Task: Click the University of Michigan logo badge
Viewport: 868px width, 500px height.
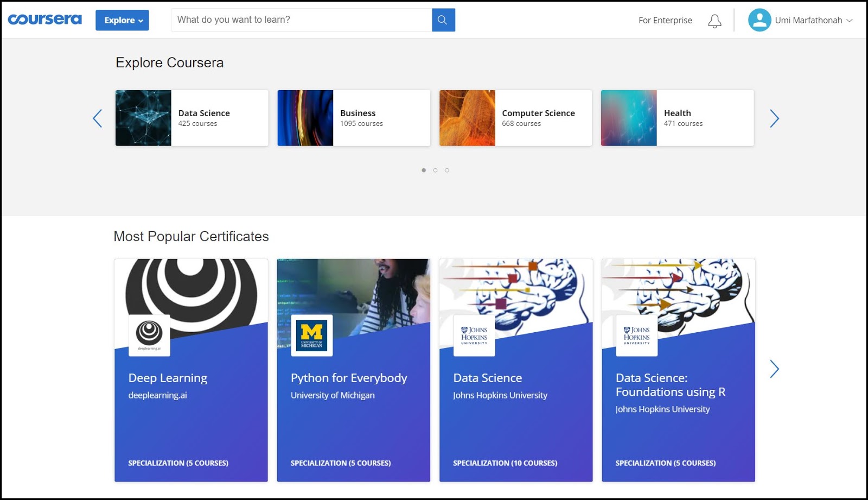Action: [311, 335]
